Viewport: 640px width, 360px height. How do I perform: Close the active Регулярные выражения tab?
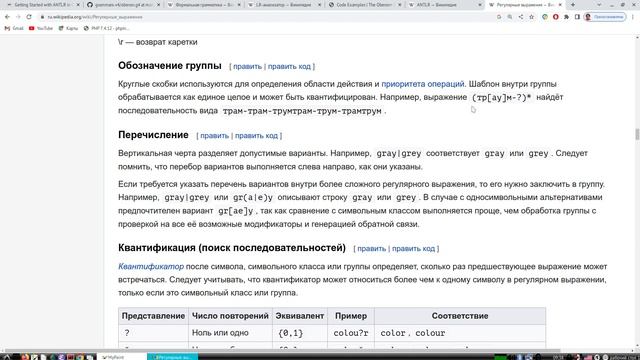pyautogui.click(x=560, y=5)
